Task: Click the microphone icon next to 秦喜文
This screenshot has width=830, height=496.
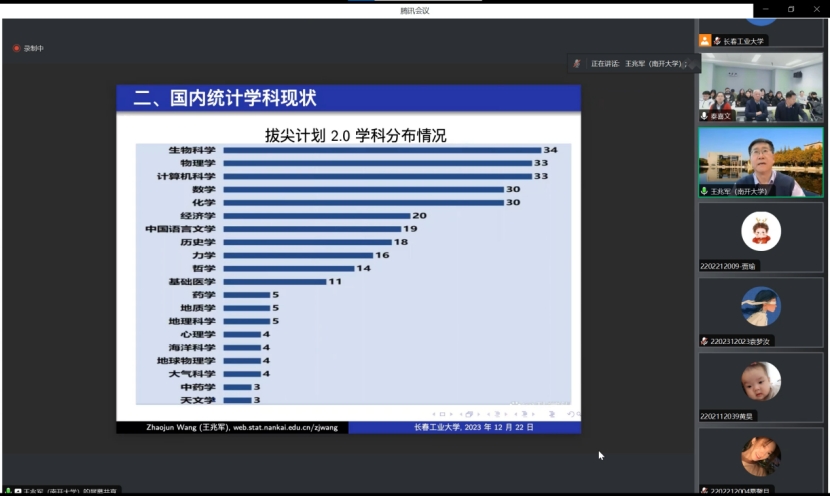Action: 705,116
